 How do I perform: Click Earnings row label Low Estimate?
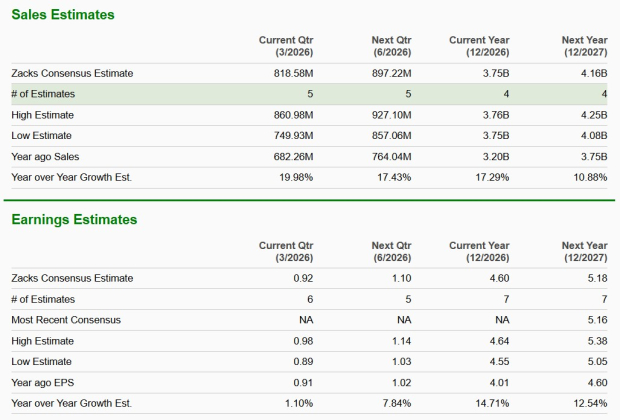42,361
